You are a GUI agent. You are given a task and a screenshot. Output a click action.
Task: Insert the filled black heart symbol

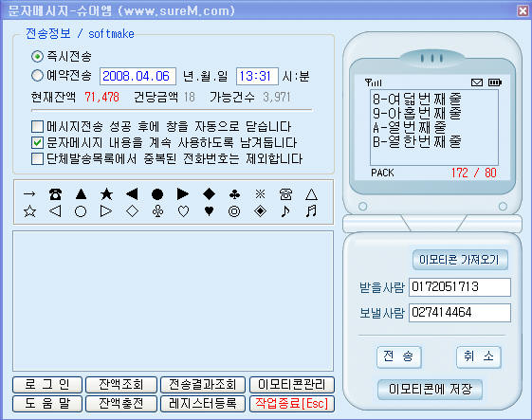209,211
